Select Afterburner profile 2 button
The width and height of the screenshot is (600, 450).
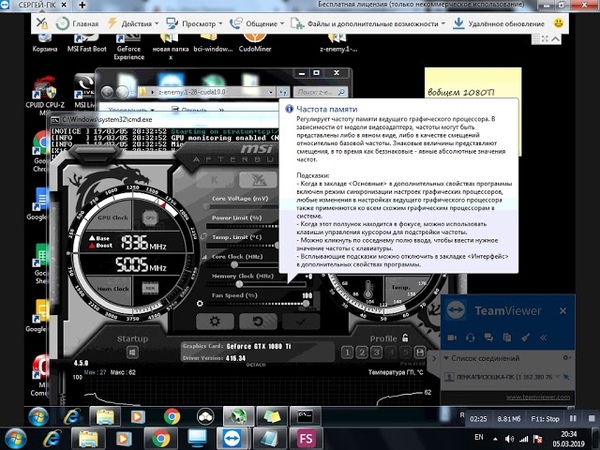coord(362,352)
